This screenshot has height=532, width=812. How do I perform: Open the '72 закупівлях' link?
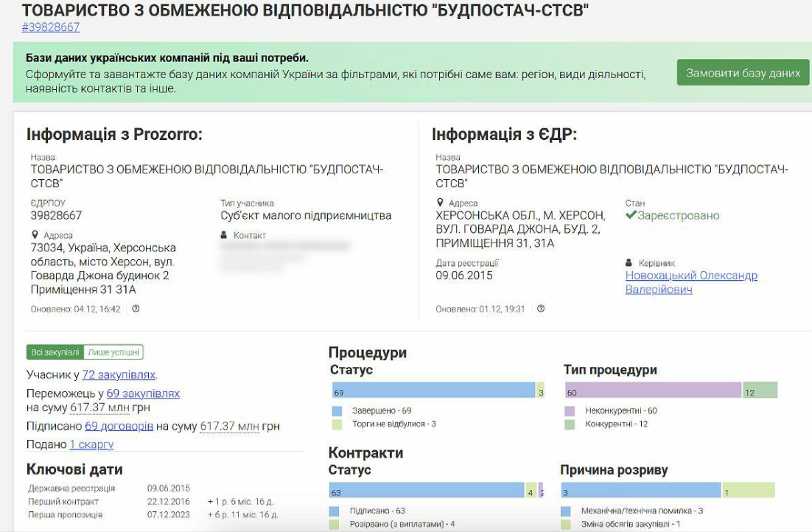(119, 374)
